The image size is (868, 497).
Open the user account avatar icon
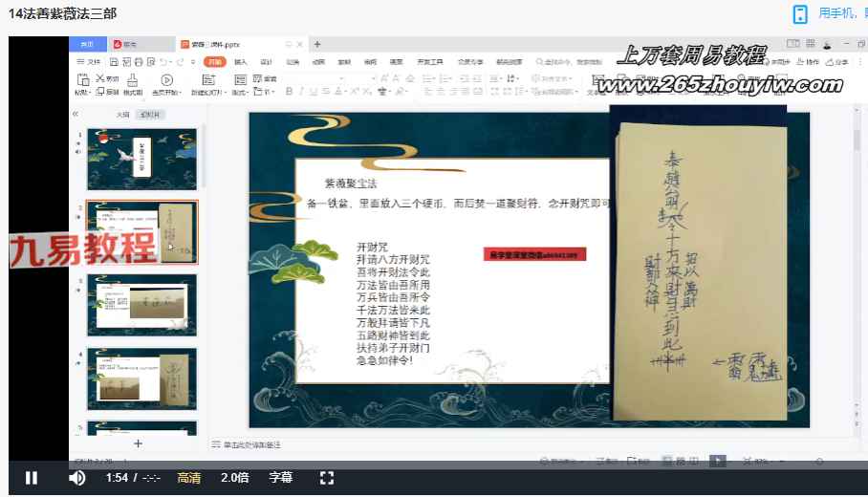(x=827, y=44)
